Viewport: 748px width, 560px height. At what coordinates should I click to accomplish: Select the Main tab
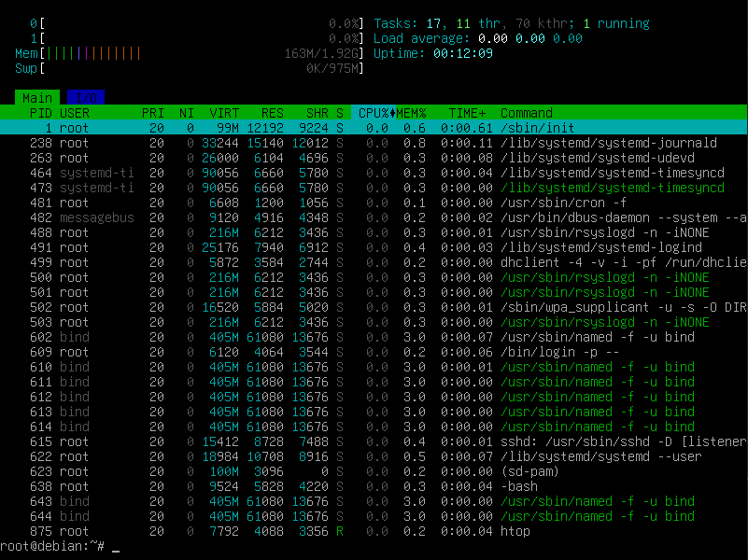[x=37, y=97]
